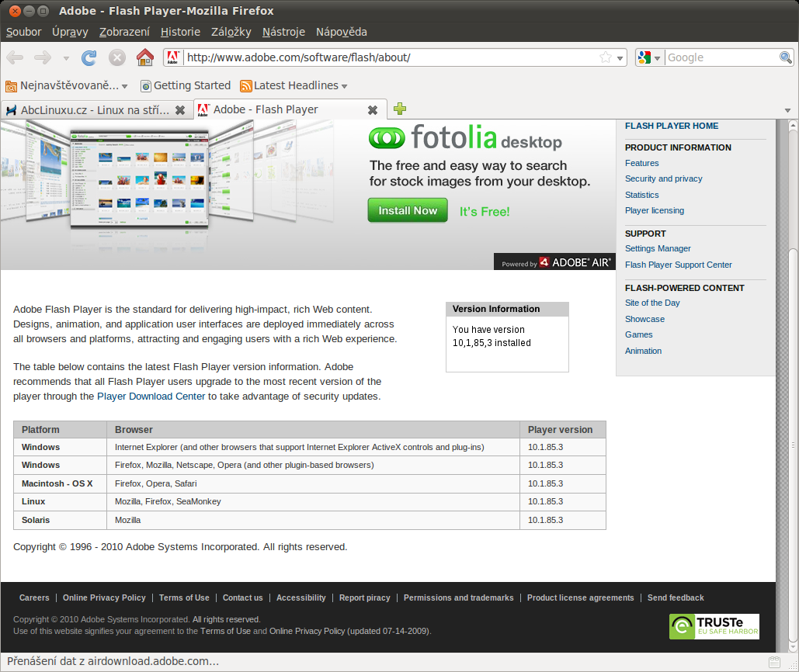
Task: Open the Send feedback footer link
Action: click(x=676, y=598)
